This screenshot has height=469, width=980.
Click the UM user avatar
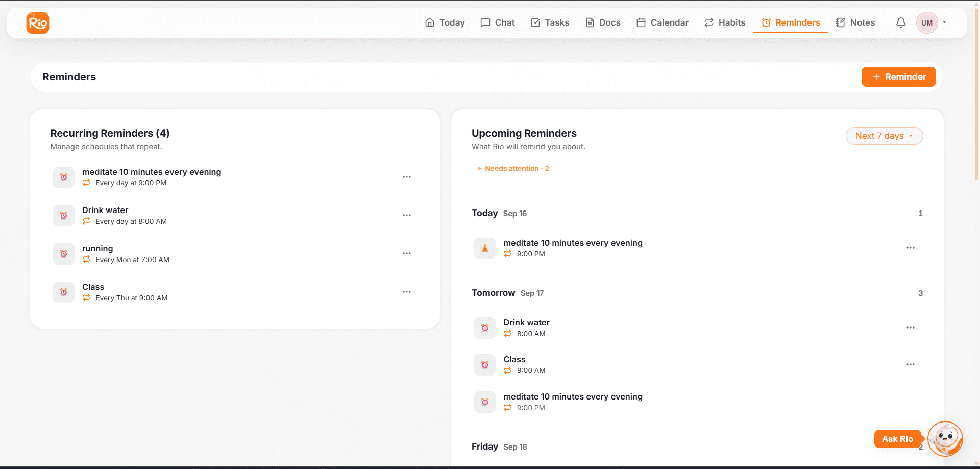point(927,23)
